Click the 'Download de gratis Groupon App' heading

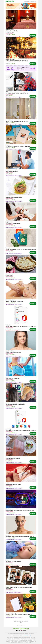pos(21,628)
